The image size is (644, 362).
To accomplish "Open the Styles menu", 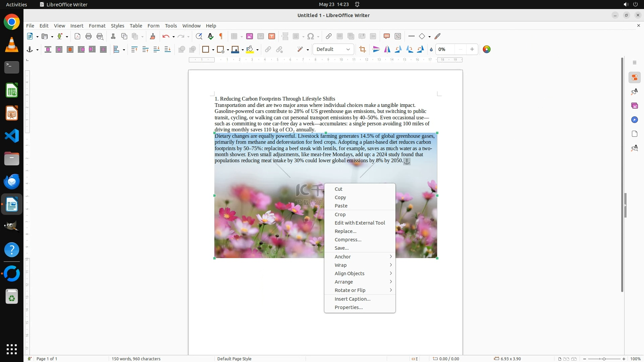I will [117, 25].
